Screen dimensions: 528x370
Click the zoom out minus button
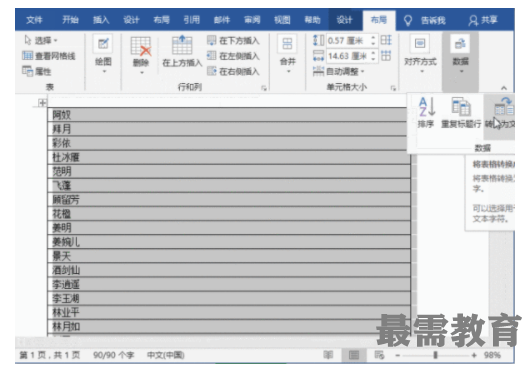point(398,355)
